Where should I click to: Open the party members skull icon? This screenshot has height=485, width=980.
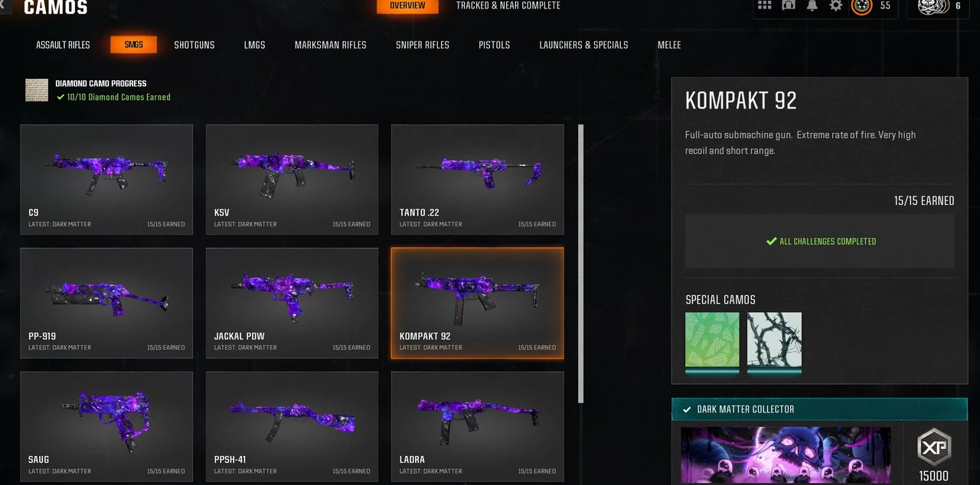pyautogui.click(x=934, y=6)
